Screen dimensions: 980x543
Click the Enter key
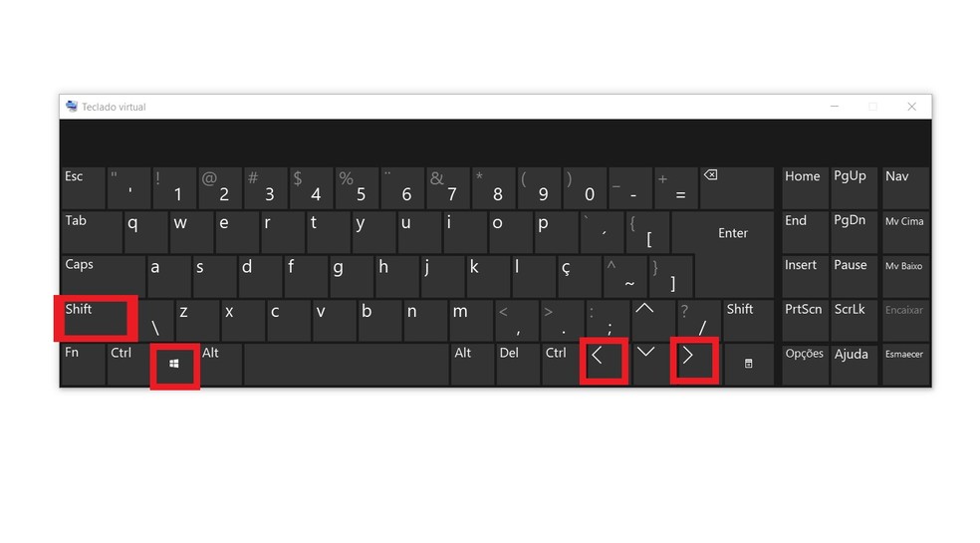(x=732, y=233)
